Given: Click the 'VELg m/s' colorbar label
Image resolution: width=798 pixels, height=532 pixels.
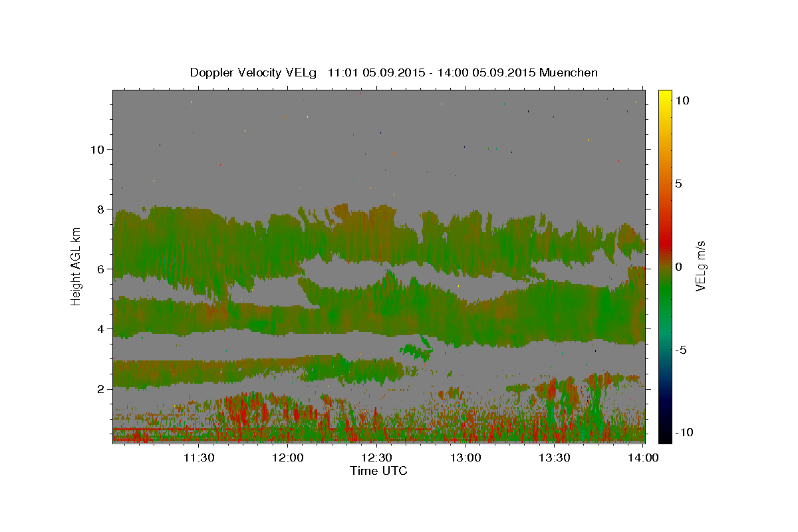Looking at the screenshot, I should (700, 266).
